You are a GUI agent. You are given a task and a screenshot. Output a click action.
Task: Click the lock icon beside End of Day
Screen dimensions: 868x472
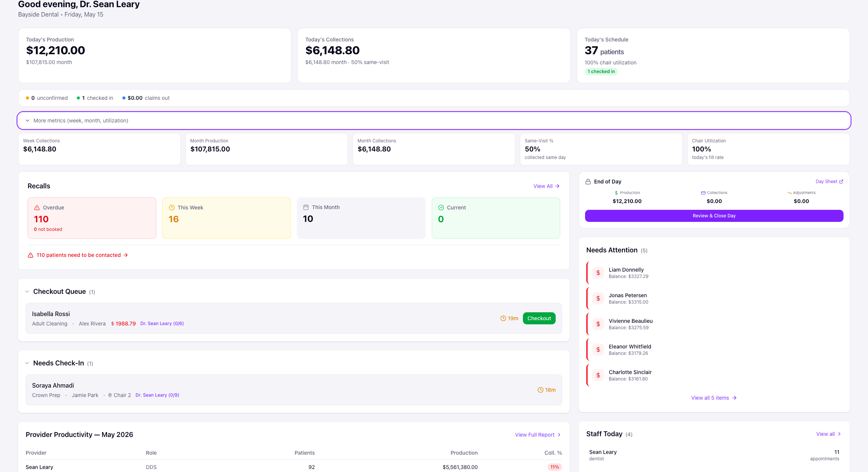click(588, 182)
